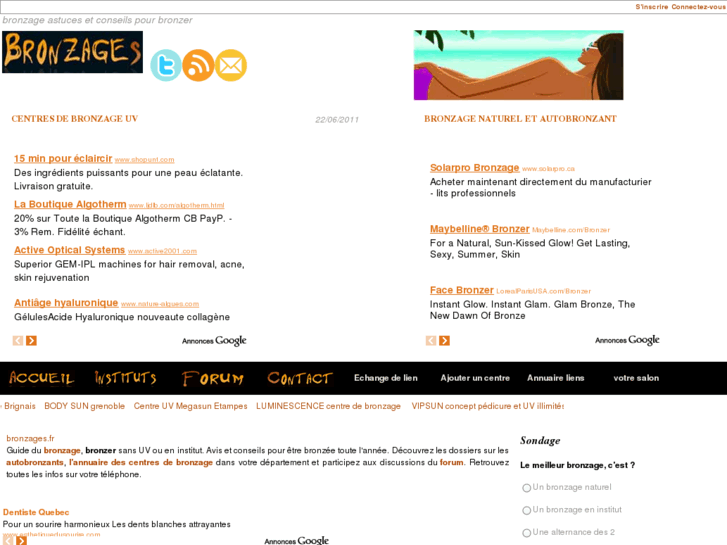The image size is (727, 545).
Task: Select 'Un bronzage en institut' poll option
Action: (x=526, y=510)
